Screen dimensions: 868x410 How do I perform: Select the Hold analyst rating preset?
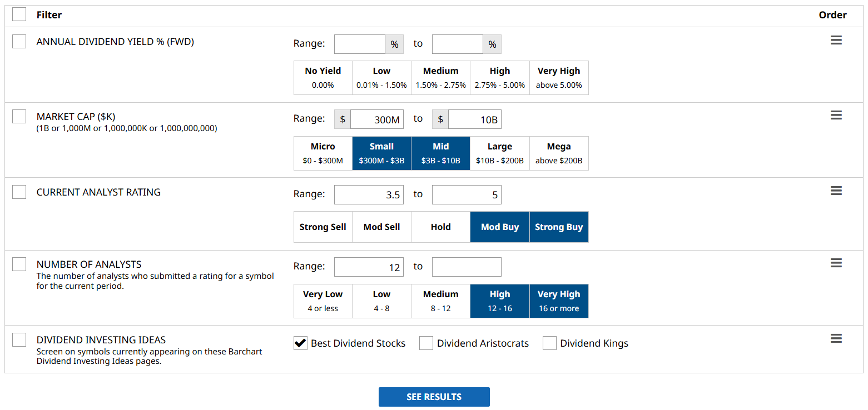click(440, 227)
